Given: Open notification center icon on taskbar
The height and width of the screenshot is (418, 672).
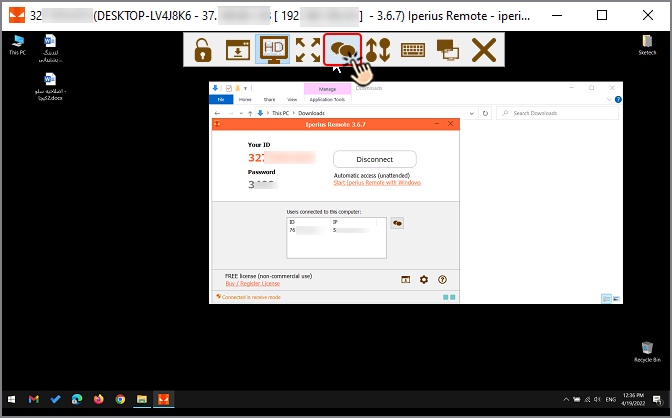Looking at the screenshot, I should [657, 399].
